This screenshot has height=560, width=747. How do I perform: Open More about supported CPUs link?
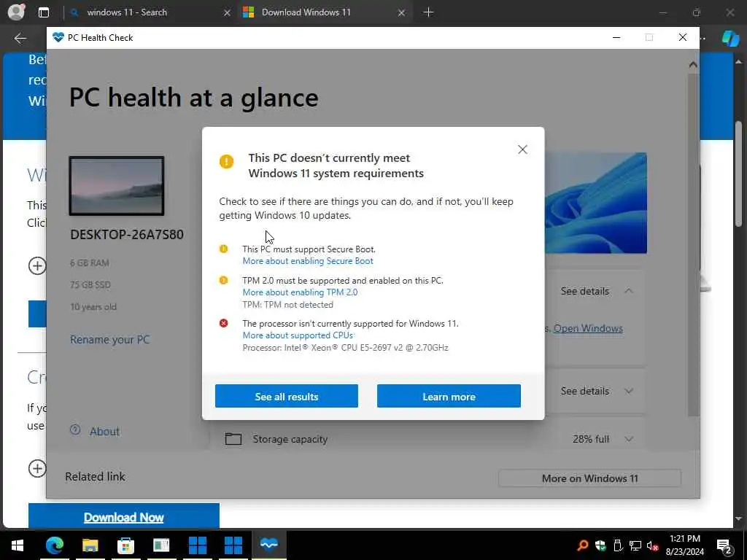(298, 335)
